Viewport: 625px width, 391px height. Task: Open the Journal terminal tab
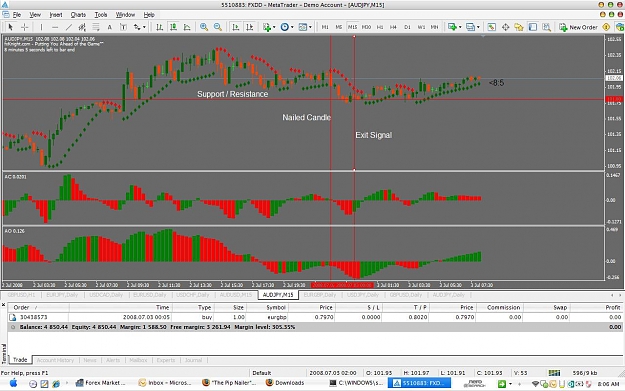tap(193, 360)
